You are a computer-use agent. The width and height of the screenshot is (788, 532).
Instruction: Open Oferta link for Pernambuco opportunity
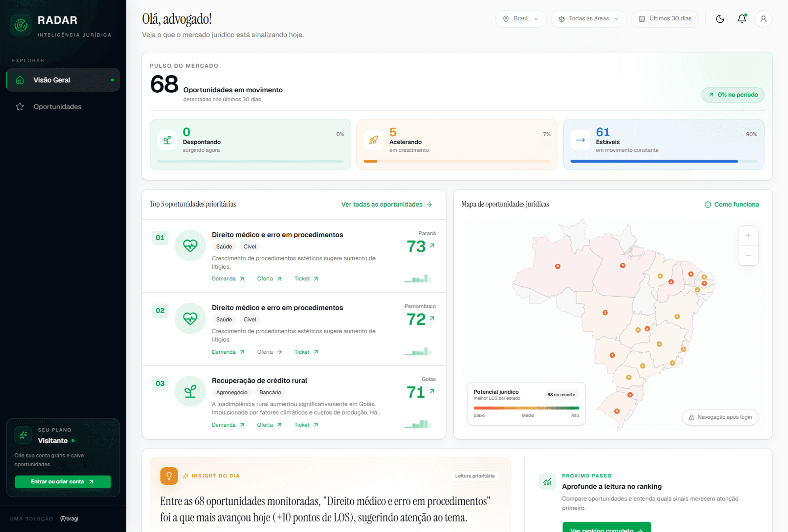(x=269, y=352)
